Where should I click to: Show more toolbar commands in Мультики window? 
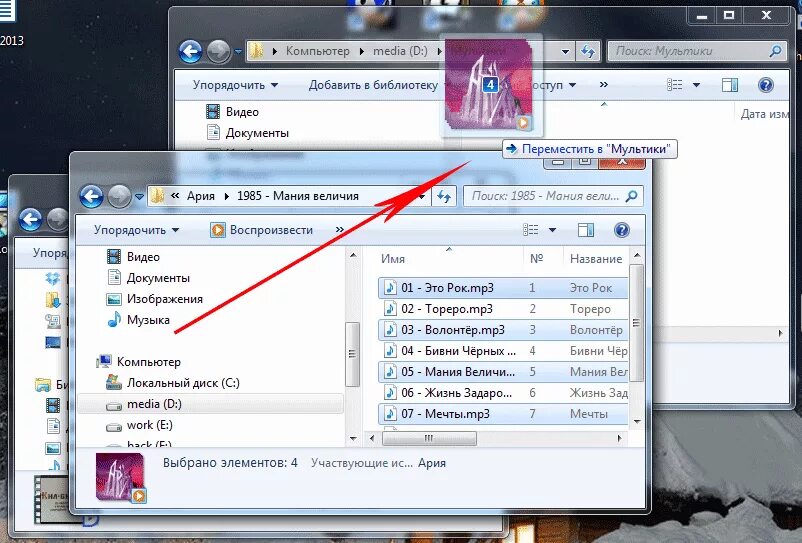[x=604, y=85]
